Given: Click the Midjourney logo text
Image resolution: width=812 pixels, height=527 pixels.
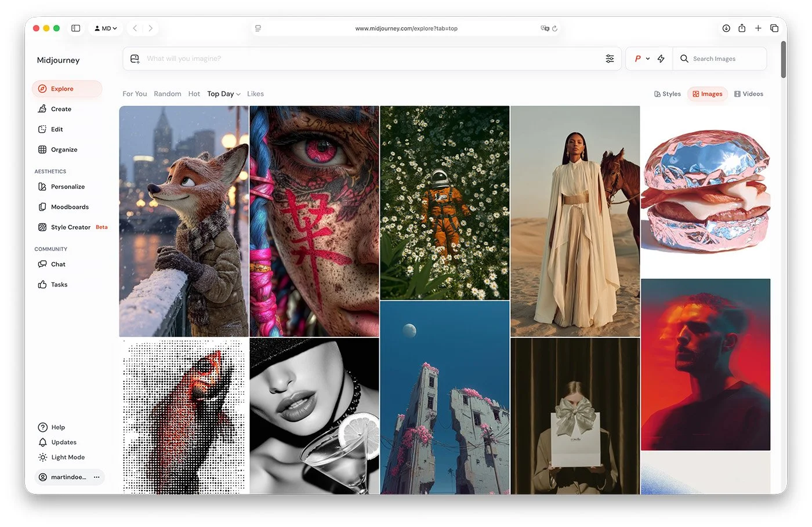Looking at the screenshot, I should [58, 60].
